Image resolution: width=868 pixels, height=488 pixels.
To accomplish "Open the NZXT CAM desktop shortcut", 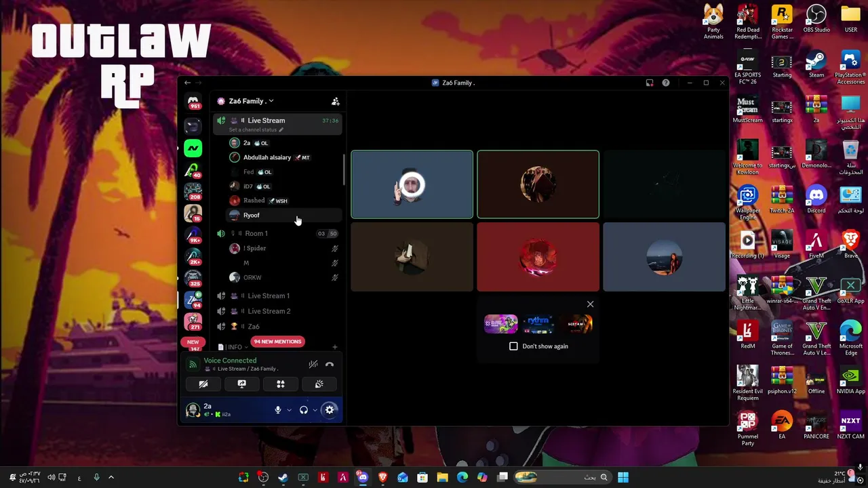I will tap(850, 426).
